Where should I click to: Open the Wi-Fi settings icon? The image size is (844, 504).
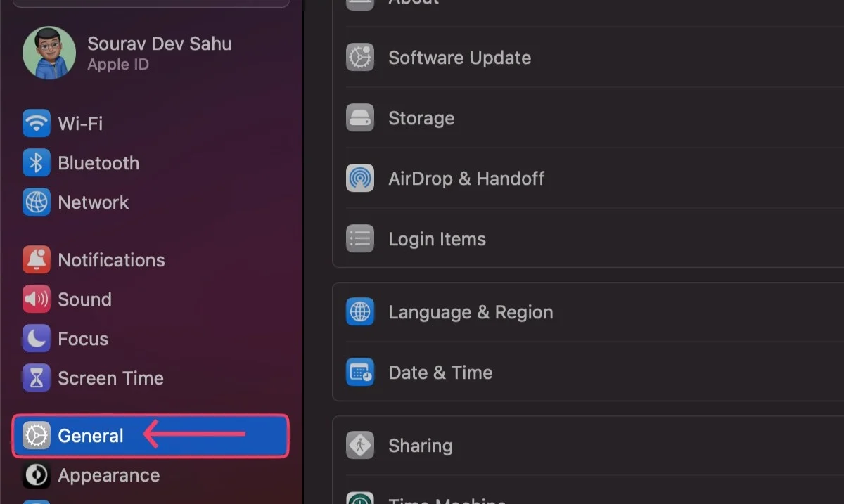point(37,124)
